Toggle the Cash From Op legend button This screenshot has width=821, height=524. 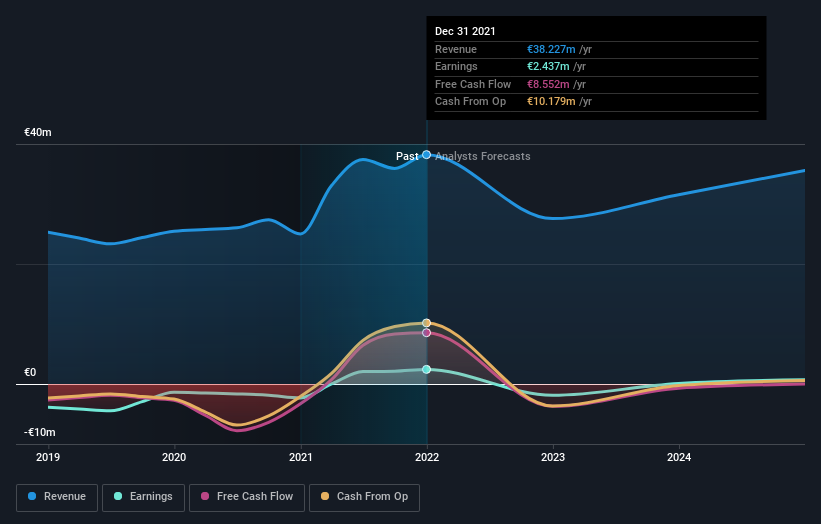point(364,497)
